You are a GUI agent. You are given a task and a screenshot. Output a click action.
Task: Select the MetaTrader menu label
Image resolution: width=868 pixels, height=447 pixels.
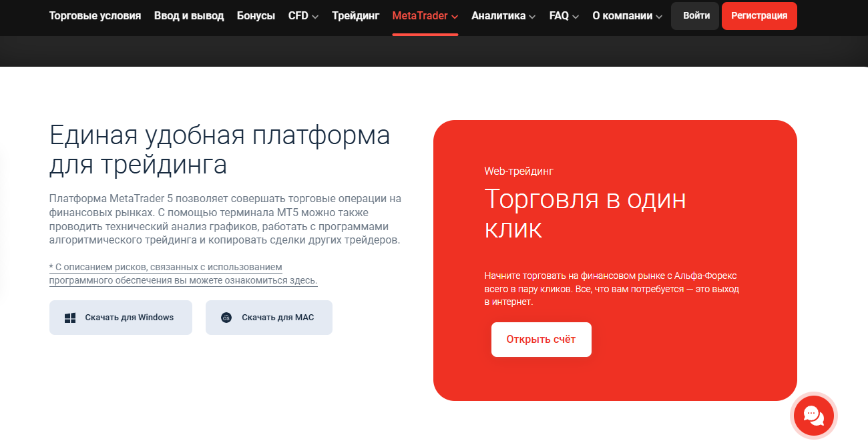(x=420, y=16)
